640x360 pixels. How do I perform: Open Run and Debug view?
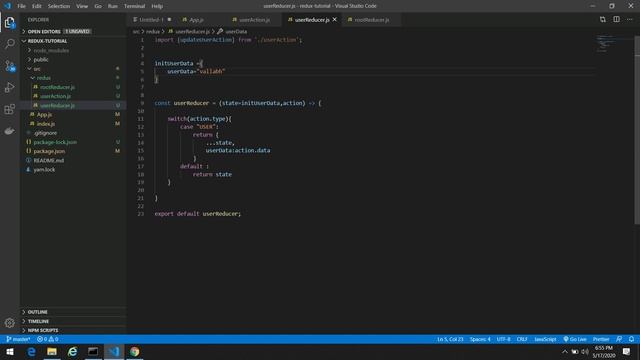point(10,87)
